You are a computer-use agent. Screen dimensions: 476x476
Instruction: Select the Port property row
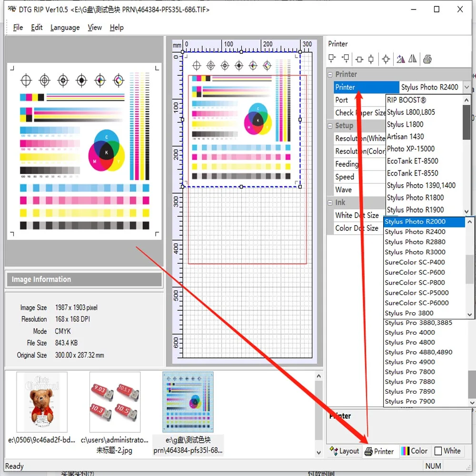click(x=359, y=100)
